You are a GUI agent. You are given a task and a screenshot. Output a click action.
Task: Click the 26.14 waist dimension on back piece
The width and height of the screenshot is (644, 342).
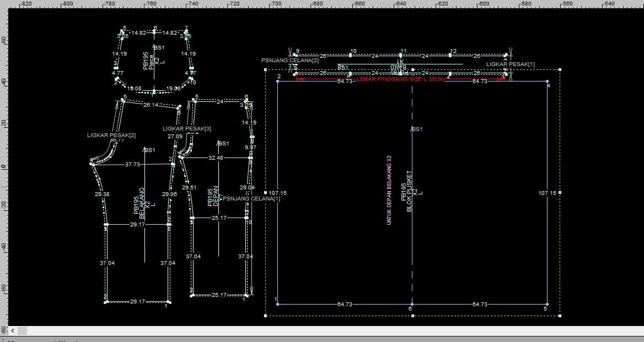tap(151, 105)
